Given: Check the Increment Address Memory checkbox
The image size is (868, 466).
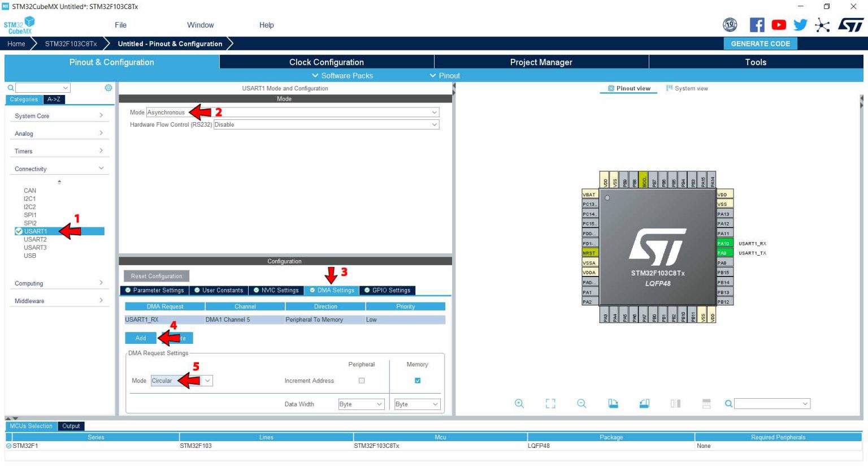Looking at the screenshot, I should (417, 380).
